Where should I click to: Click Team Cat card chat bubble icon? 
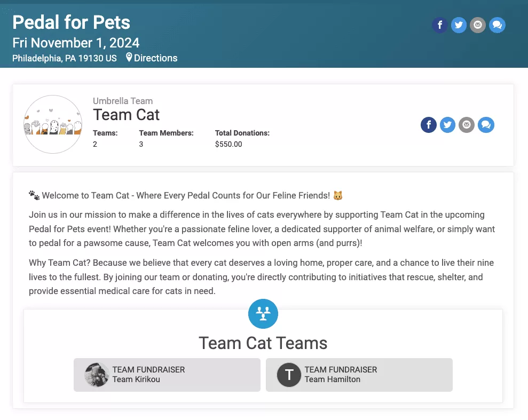[x=486, y=125]
